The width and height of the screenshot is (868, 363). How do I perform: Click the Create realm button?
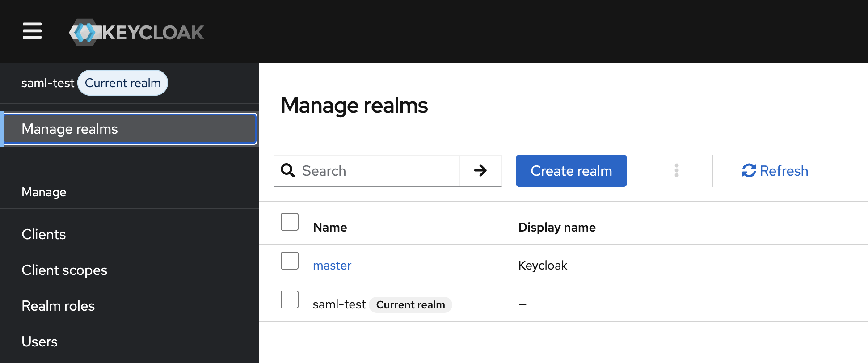[x=571, y=171]
